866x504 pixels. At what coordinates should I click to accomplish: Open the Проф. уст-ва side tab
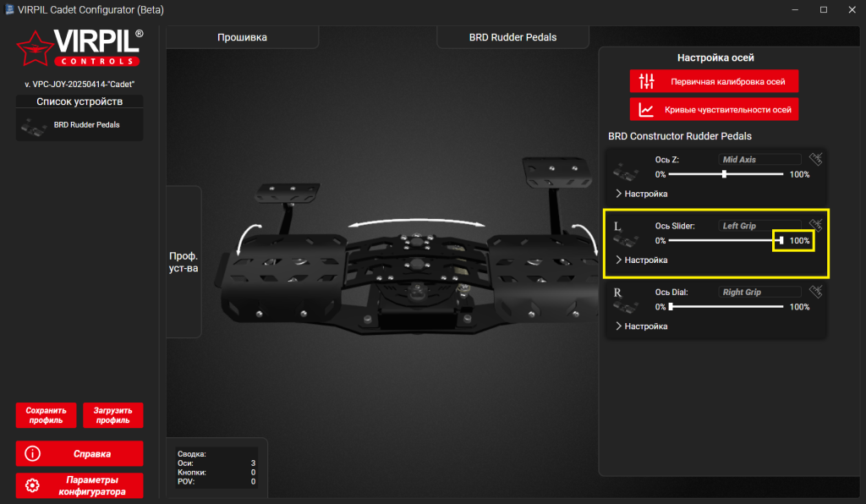pyautogui.click(x=184, y=262)
